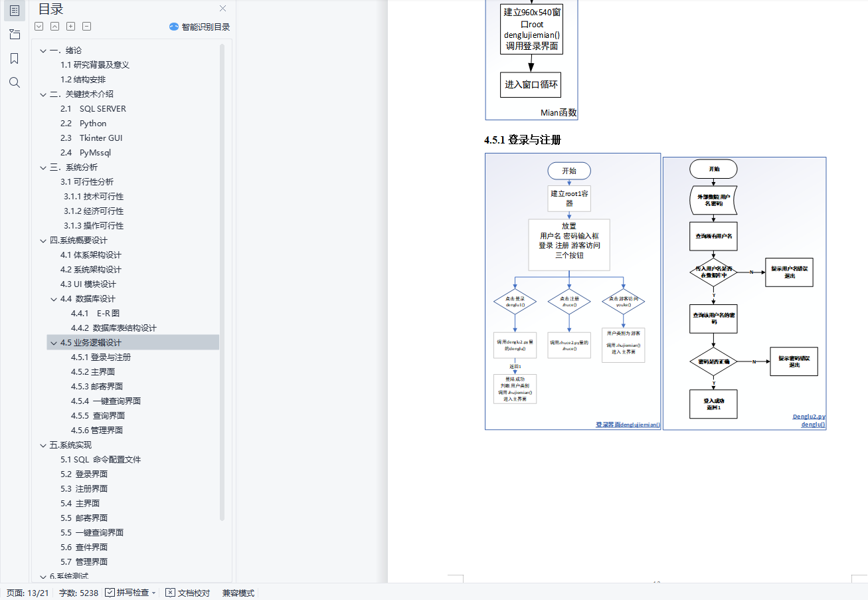Select 3.1 可行性分析 in the outline

pos(87,182)
